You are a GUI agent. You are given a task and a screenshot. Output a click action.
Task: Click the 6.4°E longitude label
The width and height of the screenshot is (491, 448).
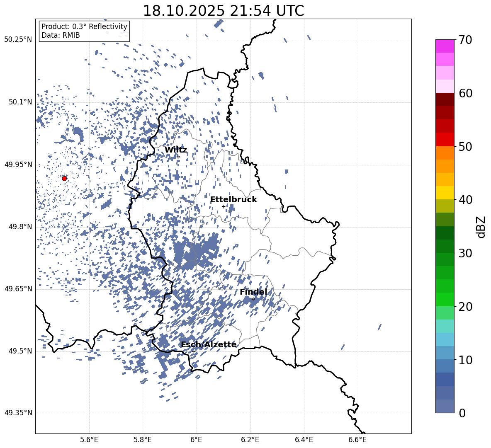pyautogui.click(x=304, y=440)
